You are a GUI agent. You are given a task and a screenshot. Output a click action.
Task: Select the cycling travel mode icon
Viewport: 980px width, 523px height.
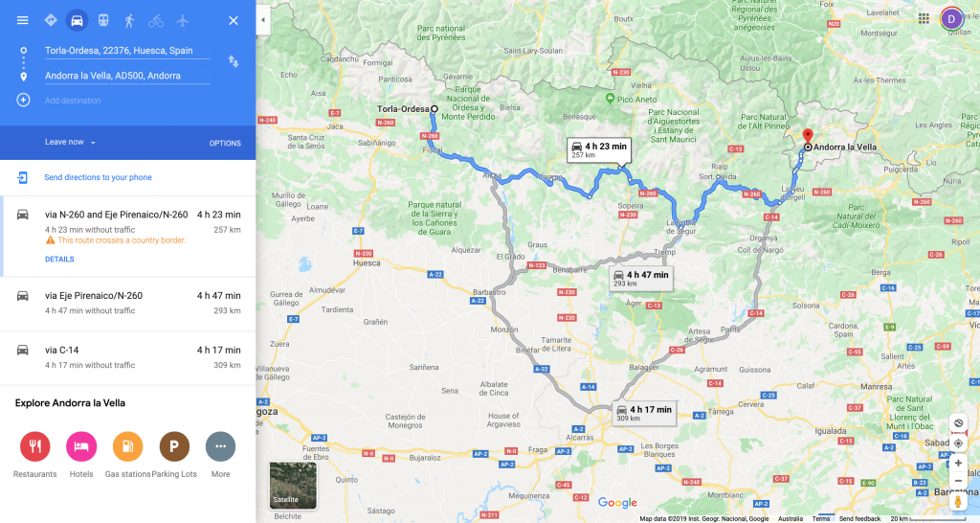(x=156, y=21)
